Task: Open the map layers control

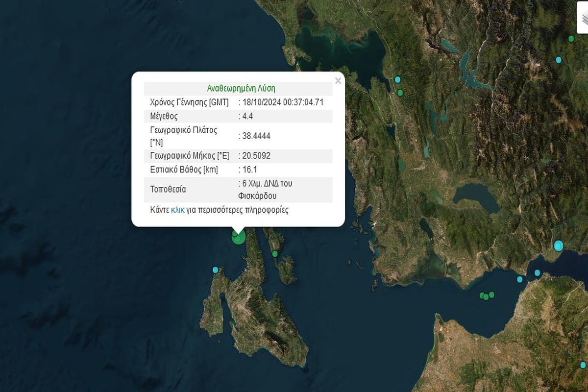Action: tap(583, 20)
